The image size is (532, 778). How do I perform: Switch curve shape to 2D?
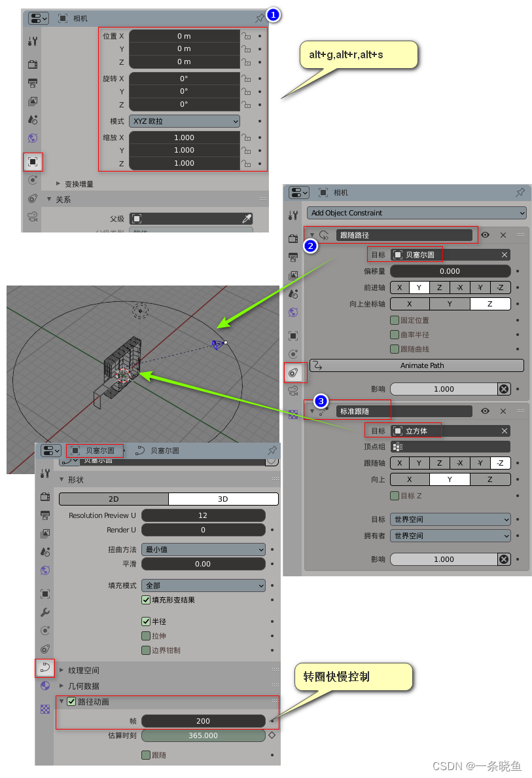pos(114,498)
